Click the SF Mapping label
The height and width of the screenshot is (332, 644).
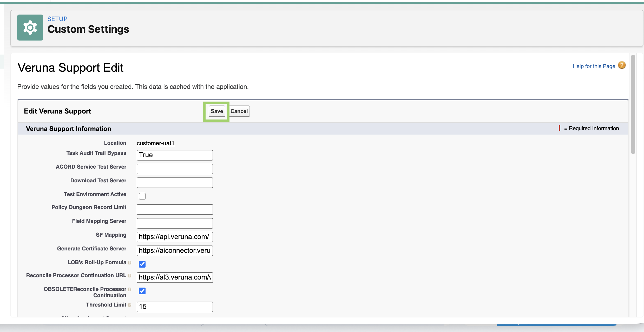pos(111,235)
